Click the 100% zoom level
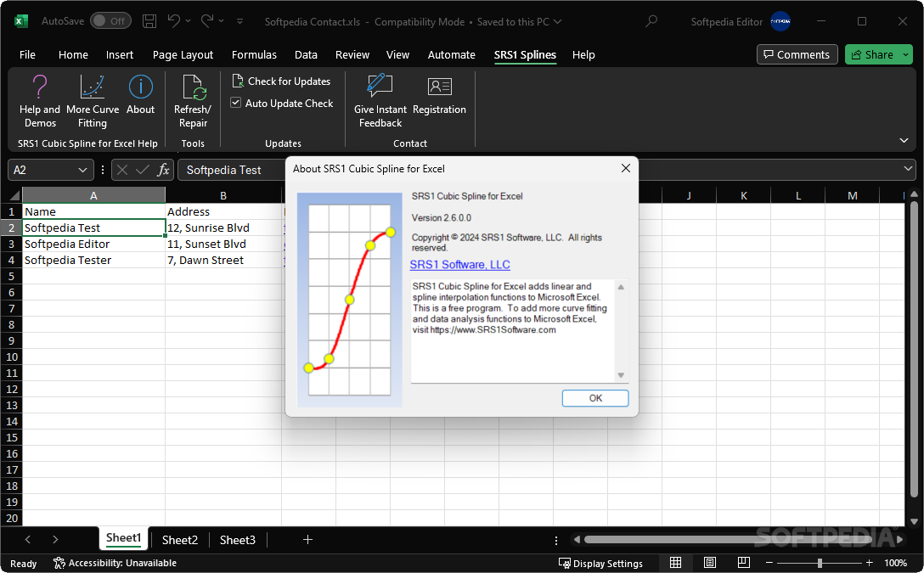Image resolution: width=924 pixels, height=573 pixels. (896, 563)
